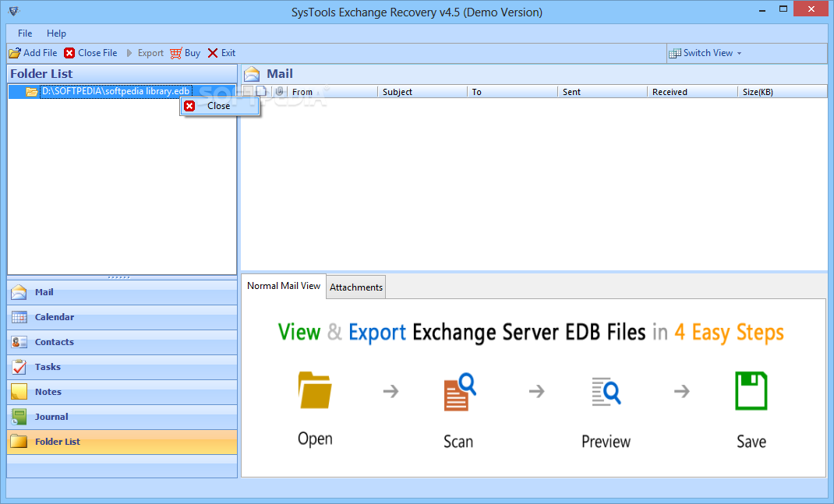The height and width of the screenshot is (504, 834).
Task: Click the Open folder step icon
Action: 315,390
